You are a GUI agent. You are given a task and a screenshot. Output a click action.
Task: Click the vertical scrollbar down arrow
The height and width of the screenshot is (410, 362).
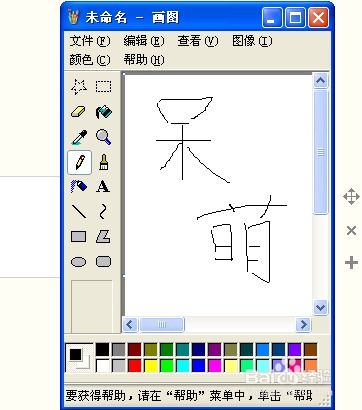321,307
